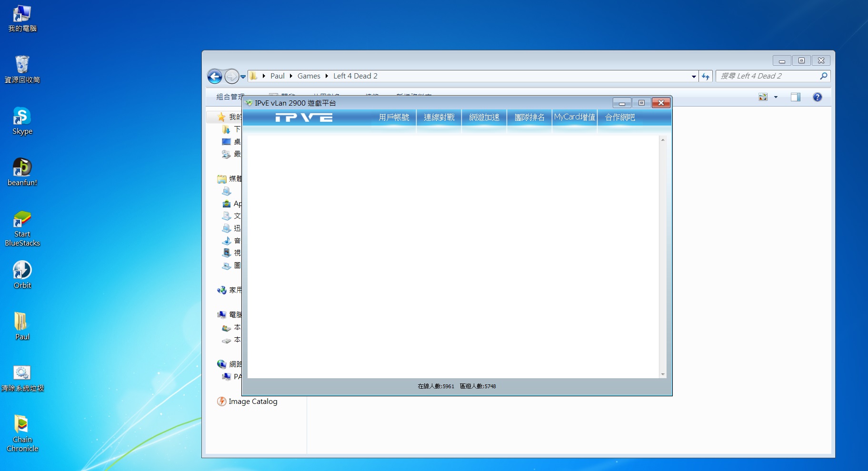
Task: Click the Explorer back arrow button
Action: [x=215, y=76]
